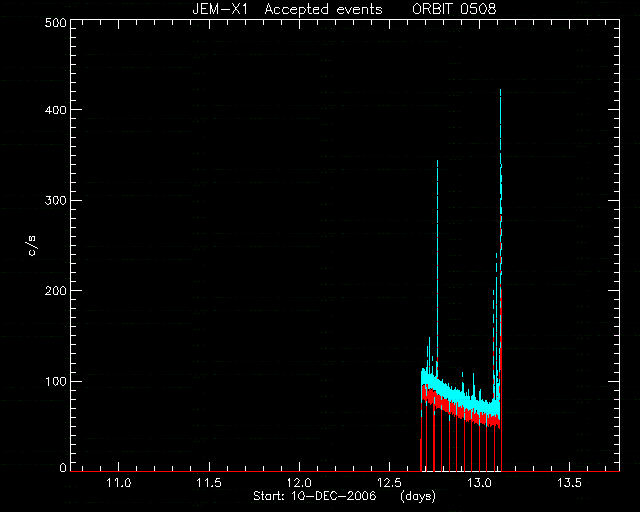Image resolution: width=640 pixels, height=512 pixels.
Task: Click the 200 tick label on y-axis
Action: (x=56, y=291)
